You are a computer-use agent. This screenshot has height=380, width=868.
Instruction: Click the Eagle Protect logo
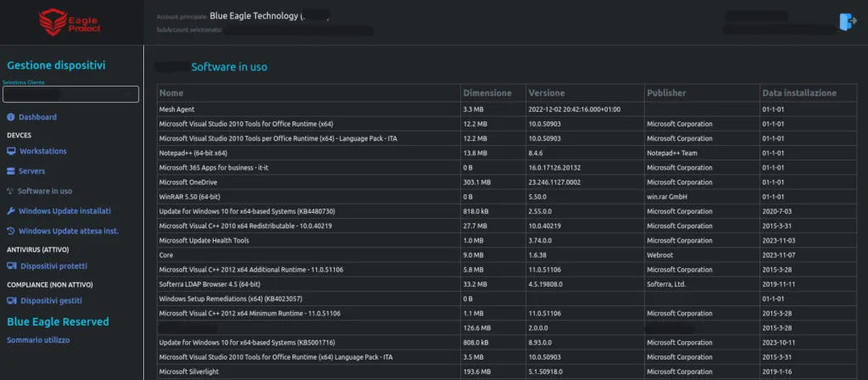pyautogui.click(x=70, y=23)
